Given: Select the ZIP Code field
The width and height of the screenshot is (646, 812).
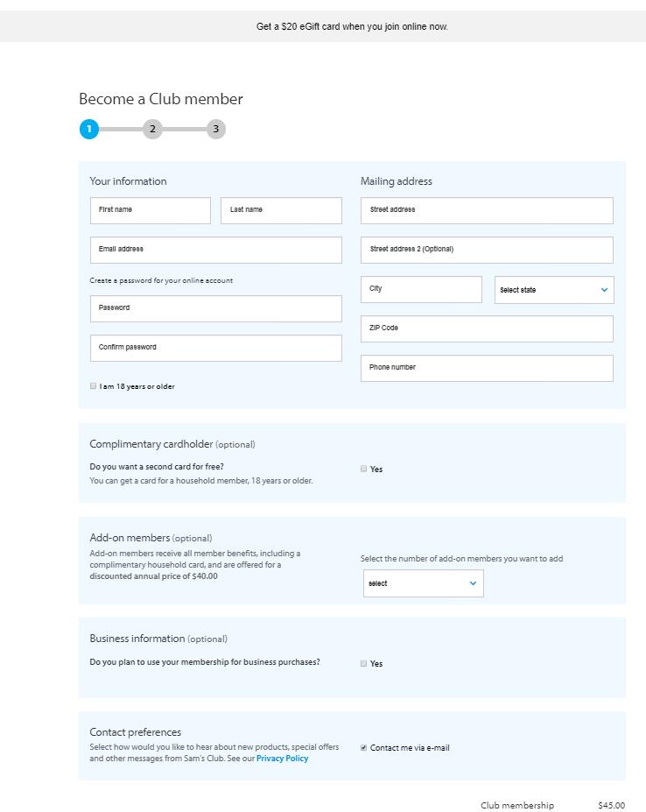Looking at the screenshot, I should 487,328.
